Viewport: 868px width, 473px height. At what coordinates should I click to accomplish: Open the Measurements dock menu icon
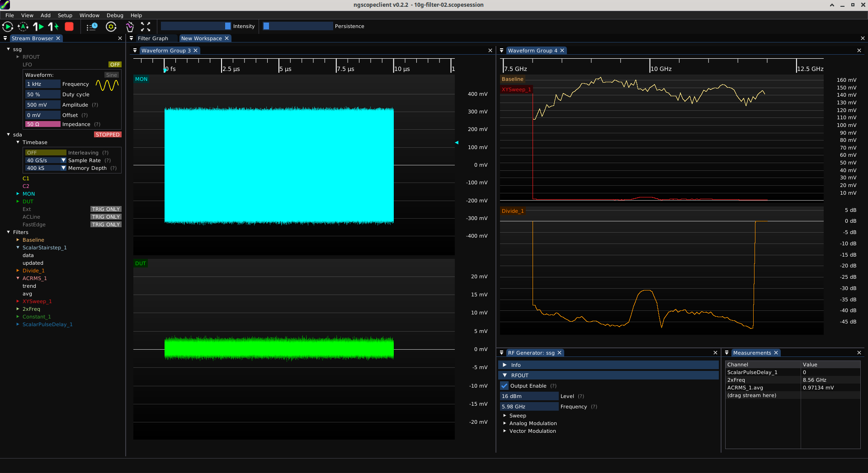click(x=726, y=353)
